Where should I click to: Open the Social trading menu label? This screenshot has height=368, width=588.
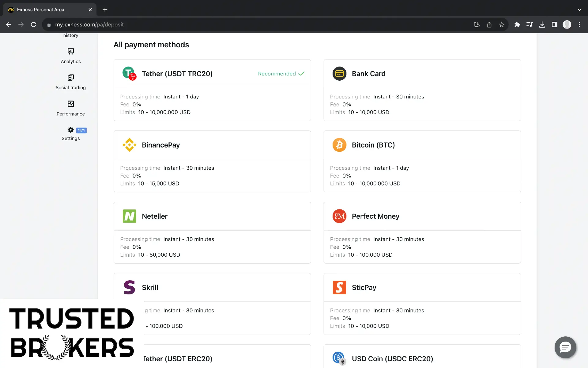point(71,88)
